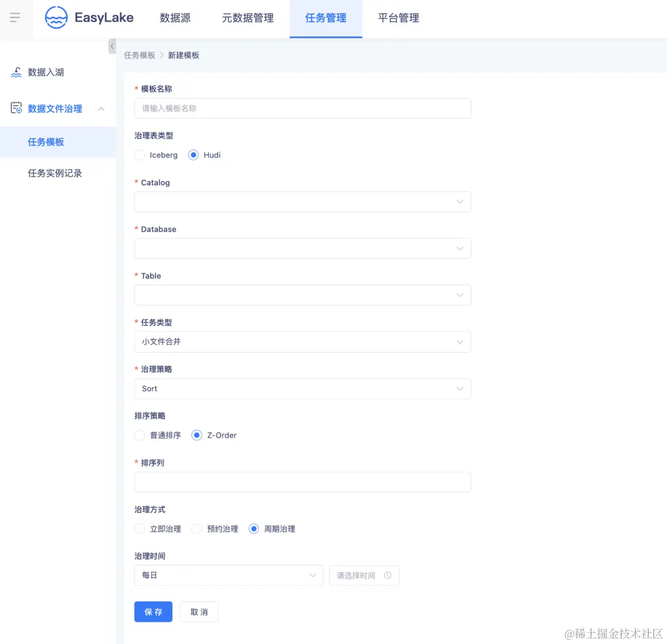
Task: Collapse the 数据文件治理 menu chevron
Action: [x=101, y=109]
